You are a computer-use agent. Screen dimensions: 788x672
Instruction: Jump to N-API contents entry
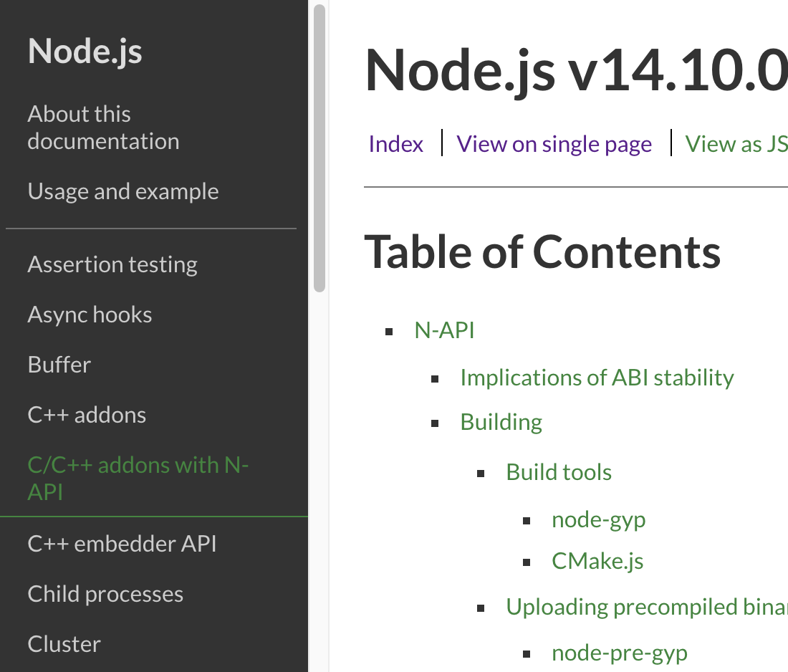[444, 330]
